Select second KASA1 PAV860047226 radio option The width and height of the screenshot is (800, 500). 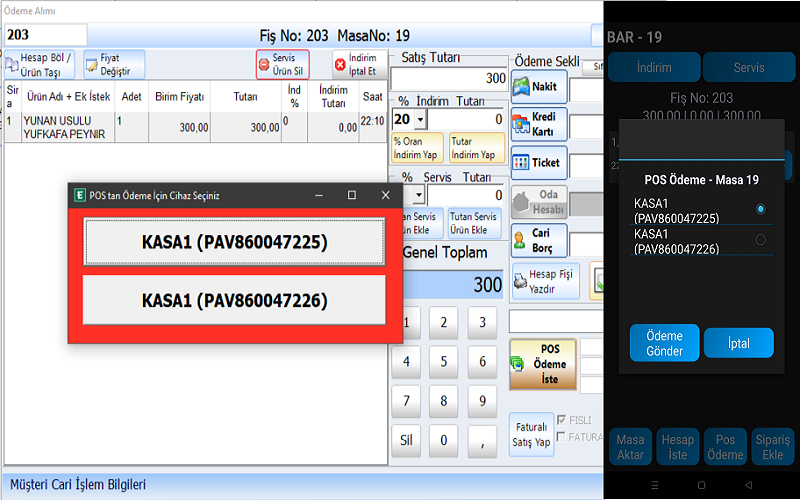point(761,240)
